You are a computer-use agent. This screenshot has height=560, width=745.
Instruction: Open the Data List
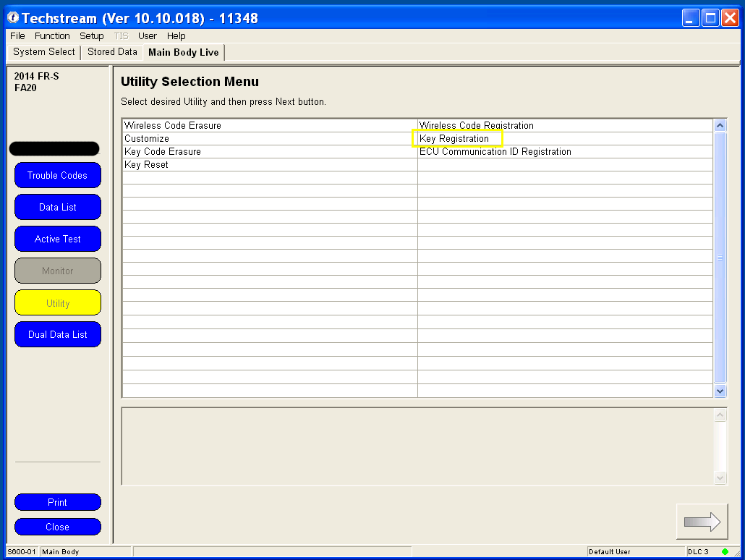(x=58, y=207)
